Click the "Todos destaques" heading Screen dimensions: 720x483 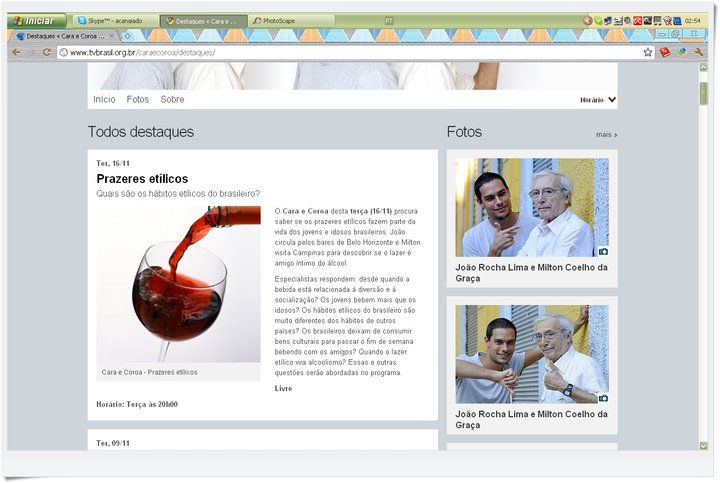click(141, 132)
